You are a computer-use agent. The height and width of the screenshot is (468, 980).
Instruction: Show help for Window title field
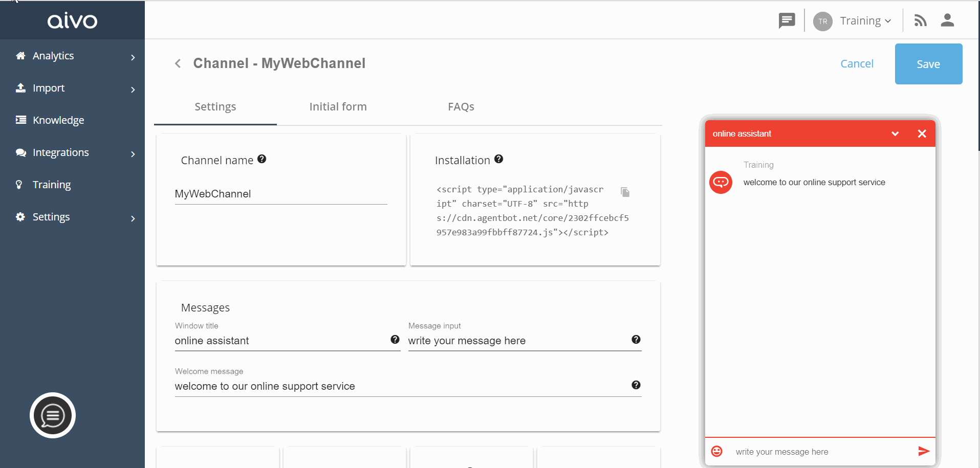(x=395, y=340)
